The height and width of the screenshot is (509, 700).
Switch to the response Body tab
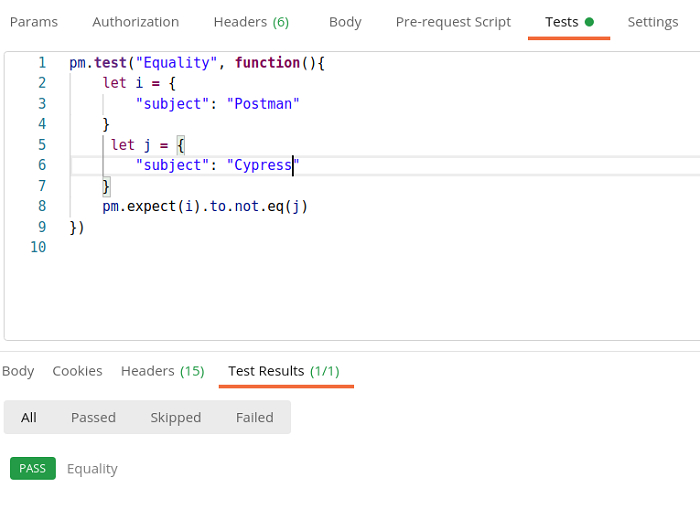pos(18,371)
